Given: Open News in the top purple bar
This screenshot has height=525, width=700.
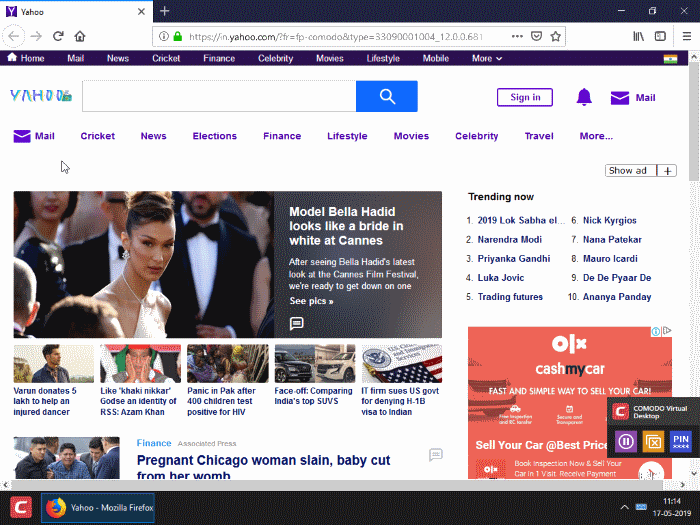Looking at the screenshot, I should click(118, 58).
